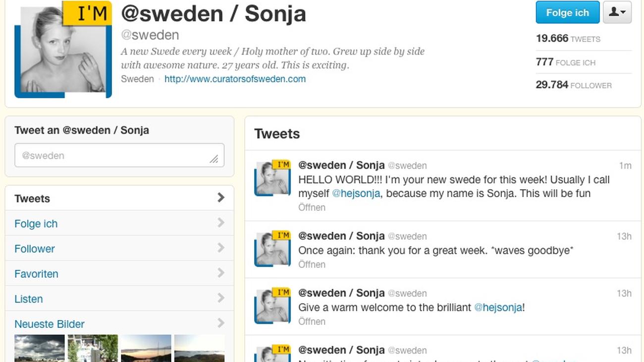Click avatar icon of 'warm welcome' tweet
This screenshot has width=644, height=362.
272,306
